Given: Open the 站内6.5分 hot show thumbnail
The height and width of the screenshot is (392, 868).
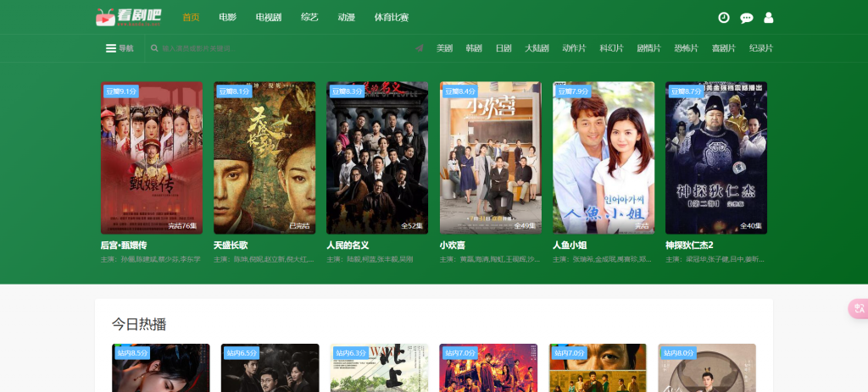Looking at the screenshot, I should [x=270, y=367].
